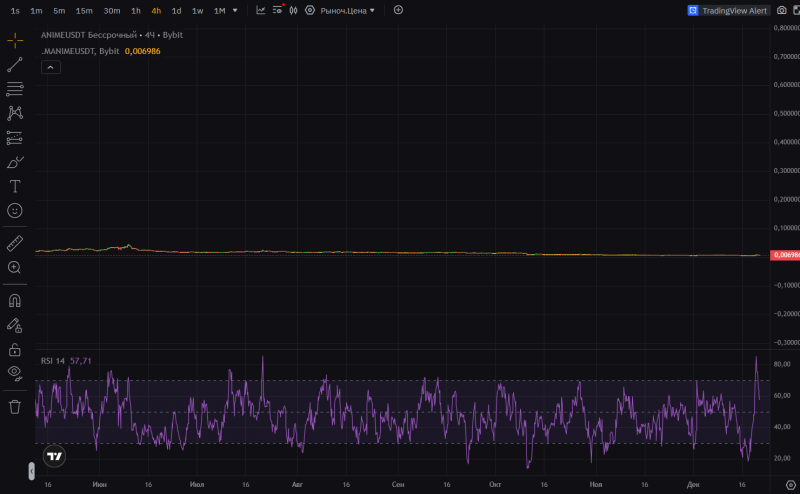
Task: Select the trend line drawing tool
Action: pyautogui.click(x=15, y=65)
